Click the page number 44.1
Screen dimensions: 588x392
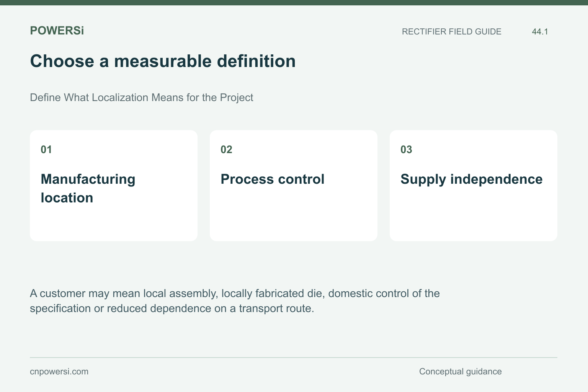tap(540, 32)
